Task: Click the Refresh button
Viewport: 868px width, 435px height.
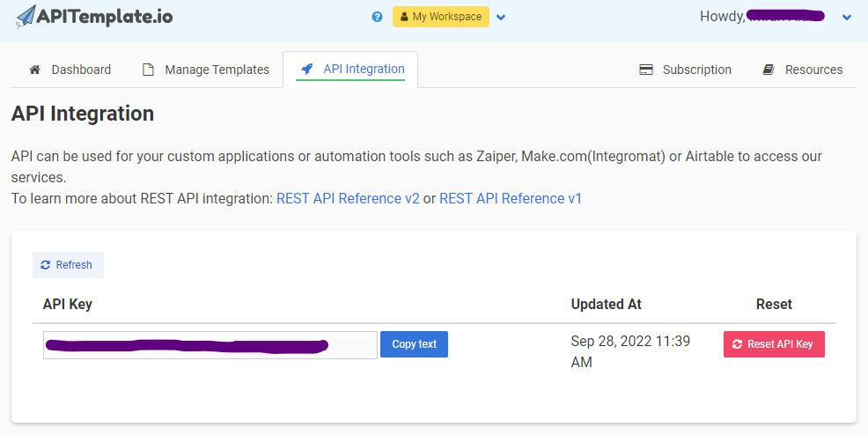Action: point(68,265)
